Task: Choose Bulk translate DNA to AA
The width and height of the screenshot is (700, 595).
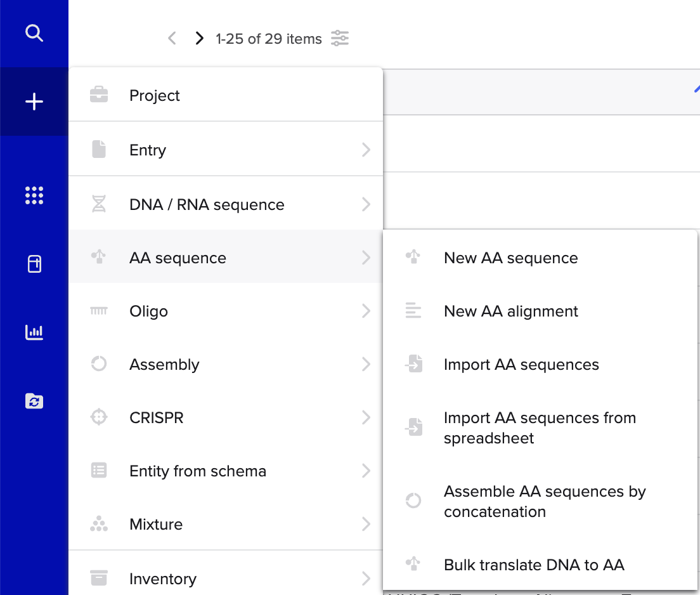Action: click(x=540, y=565)
